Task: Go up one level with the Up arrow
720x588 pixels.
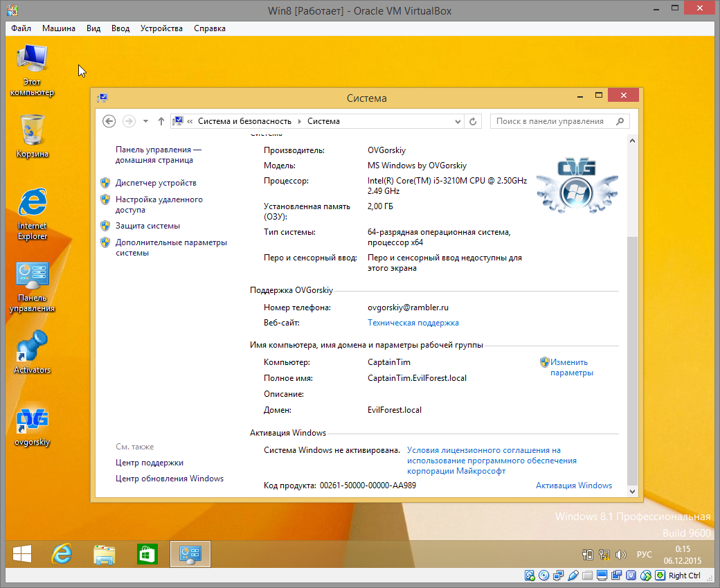Action: 161,121
